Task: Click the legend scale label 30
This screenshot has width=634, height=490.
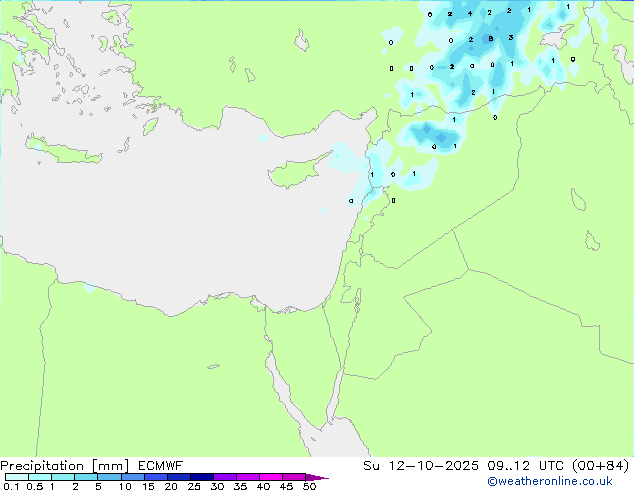Action: [x=217, y=486]
